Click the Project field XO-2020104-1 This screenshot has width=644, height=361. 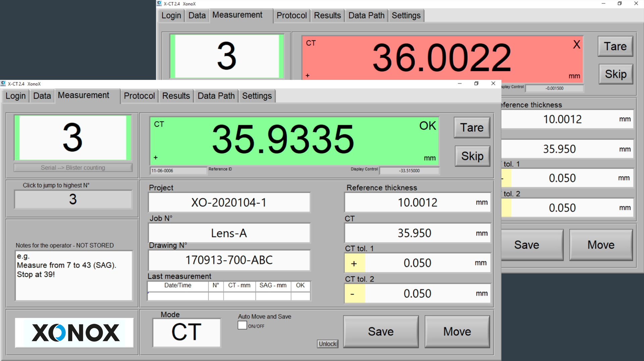point(229,203)
